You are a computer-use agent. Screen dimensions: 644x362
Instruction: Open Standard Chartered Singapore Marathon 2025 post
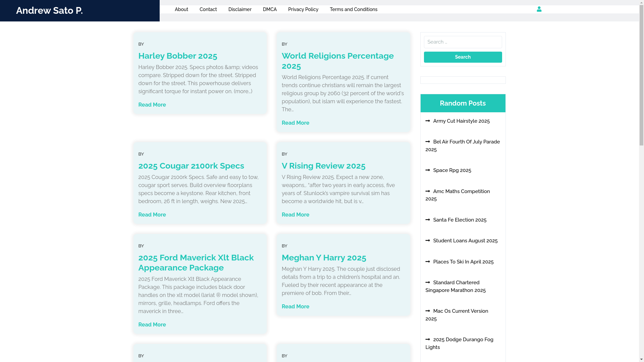[455, 286]
